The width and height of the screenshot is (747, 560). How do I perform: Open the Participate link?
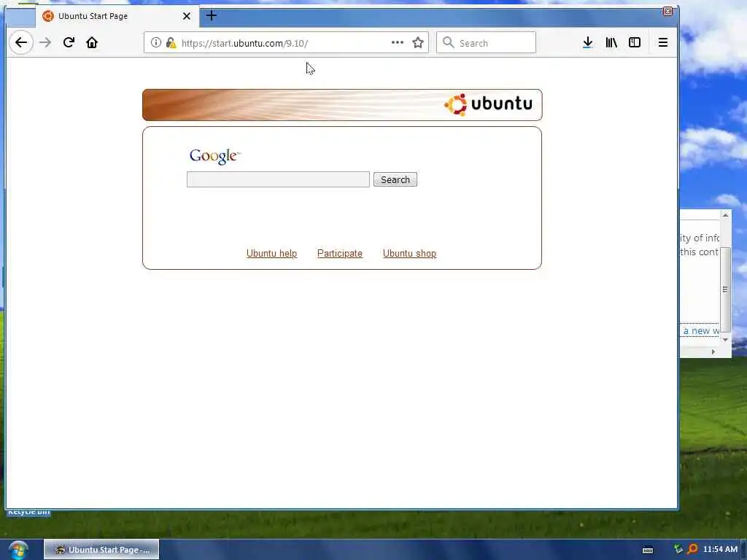point(340,253)
